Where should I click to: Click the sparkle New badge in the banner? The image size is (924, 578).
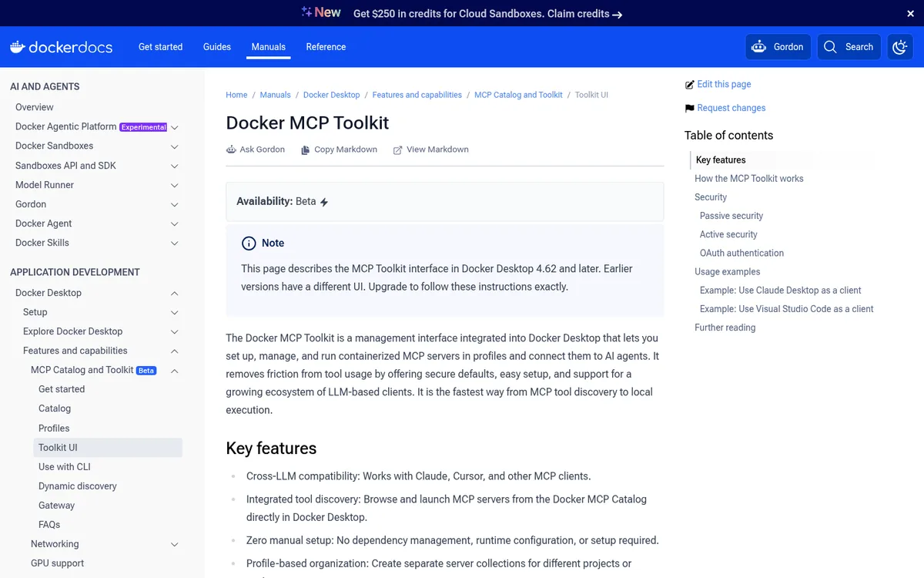click(x=321, y=12)
